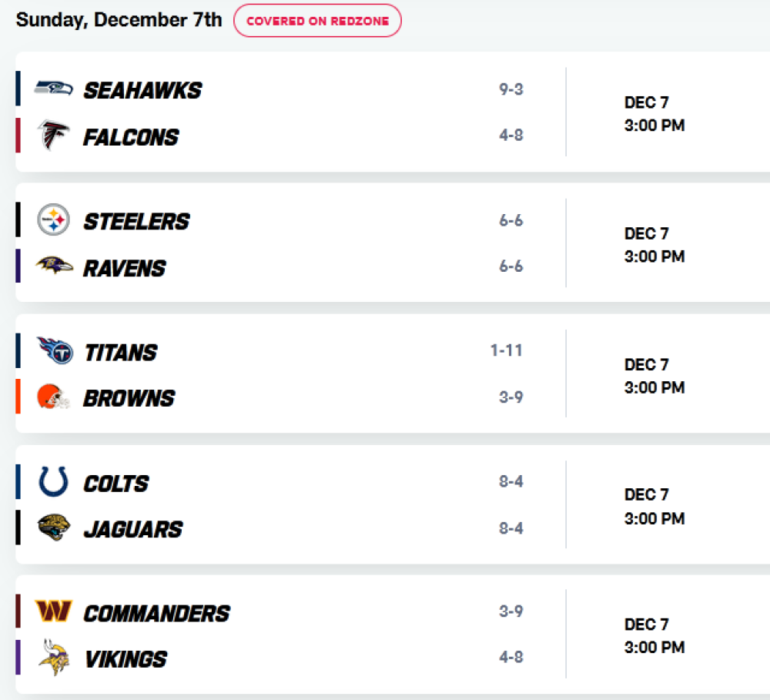Image resolution: width=770 pixels, height=700 pixels.
Task: Click the Vikings team logo
Action: [54, 658]
